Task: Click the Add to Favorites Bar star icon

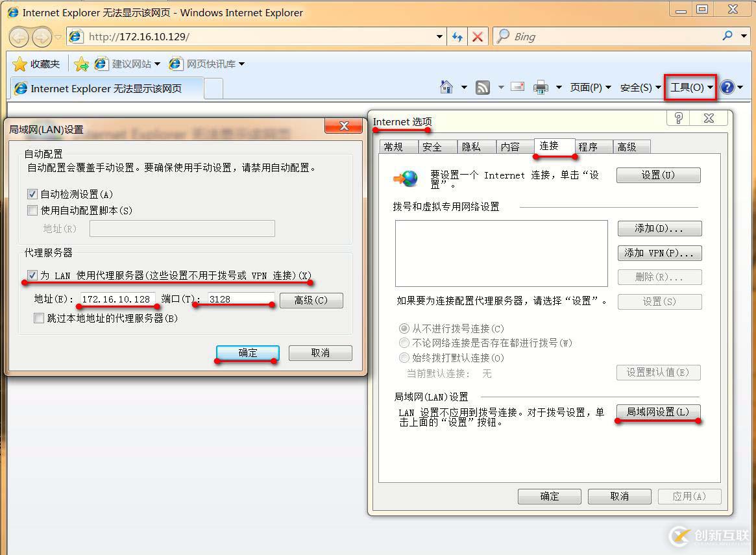Action: 82,64
